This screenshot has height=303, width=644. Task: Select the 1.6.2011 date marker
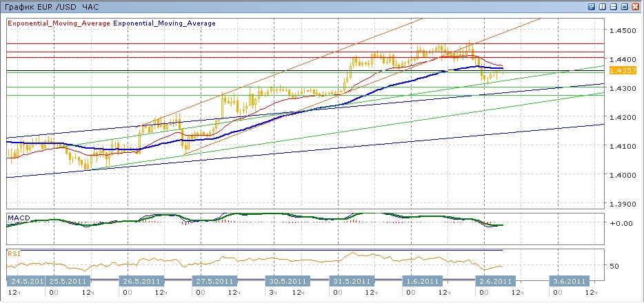421,281
